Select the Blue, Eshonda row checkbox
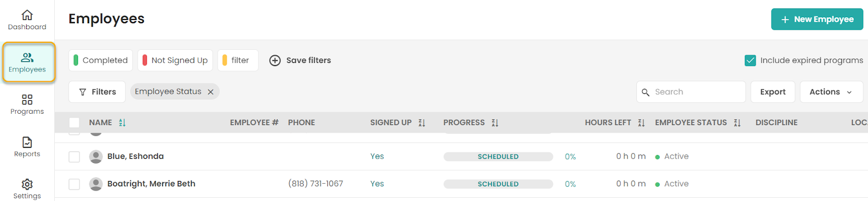The image size is (868, 201). click(x=74, y=157)
